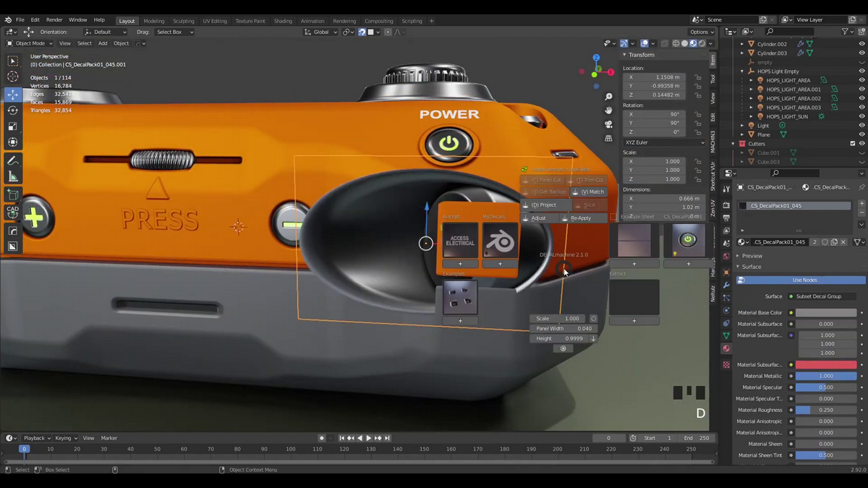
Task: Toggle camera view icon
Action: (609, 124)
